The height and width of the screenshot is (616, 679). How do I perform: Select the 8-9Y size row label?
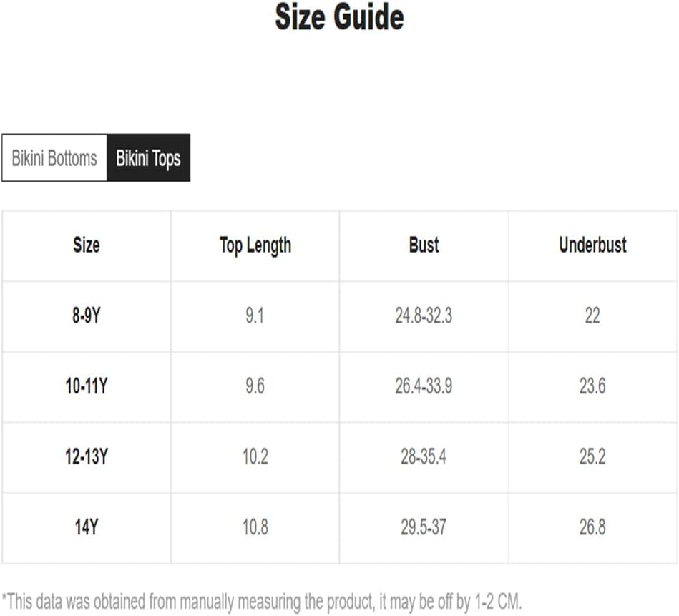87,316
